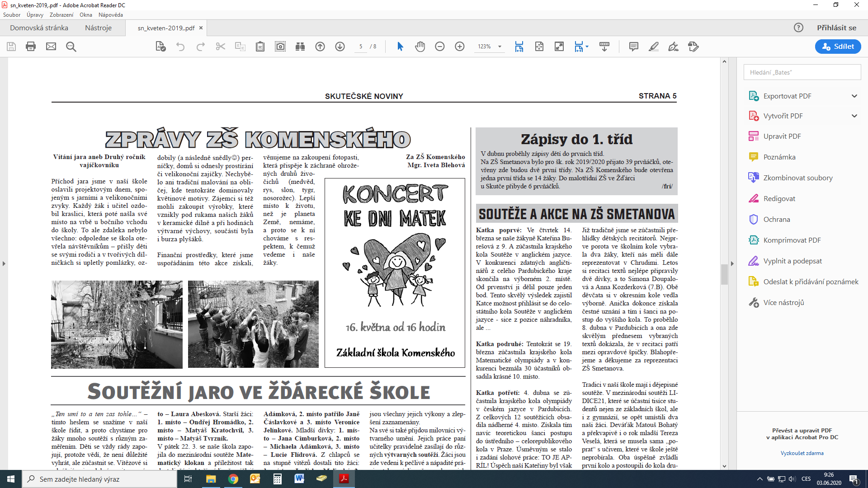This screenshot has height=488, width=868.
Task: Open the search text magnifier tool
Action: 71,47
